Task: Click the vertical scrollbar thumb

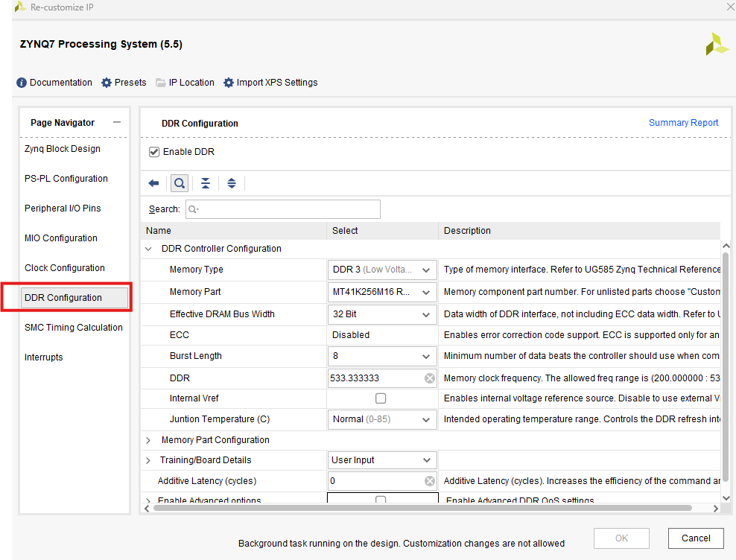Action: click(x=726, y=368)
